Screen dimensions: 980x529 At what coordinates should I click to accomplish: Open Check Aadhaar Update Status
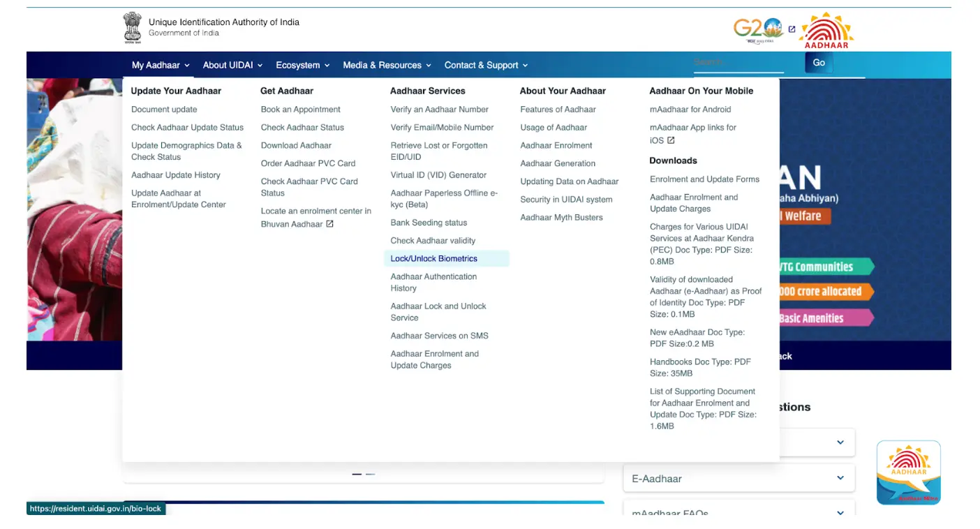coord(187,128)
